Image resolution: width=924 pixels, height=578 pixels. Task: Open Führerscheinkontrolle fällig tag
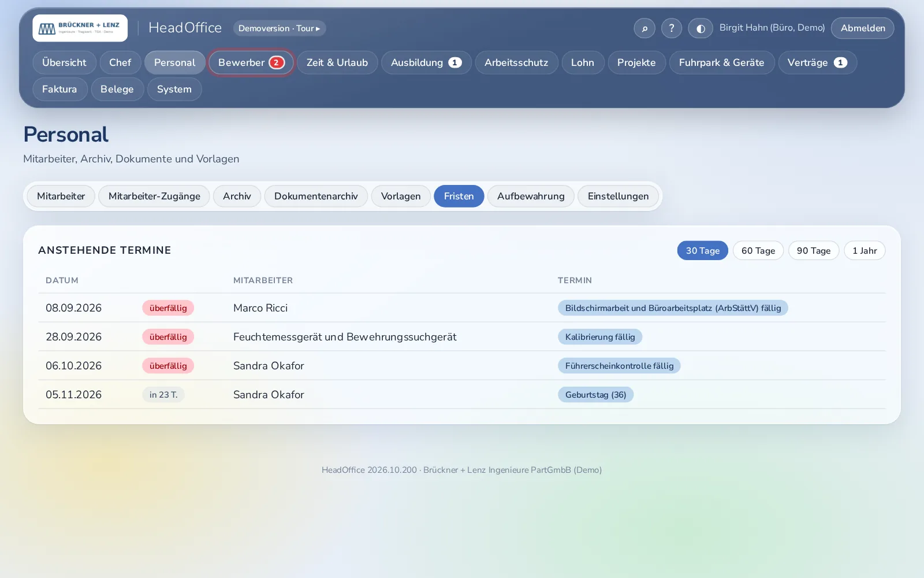[x=619, y=366]
